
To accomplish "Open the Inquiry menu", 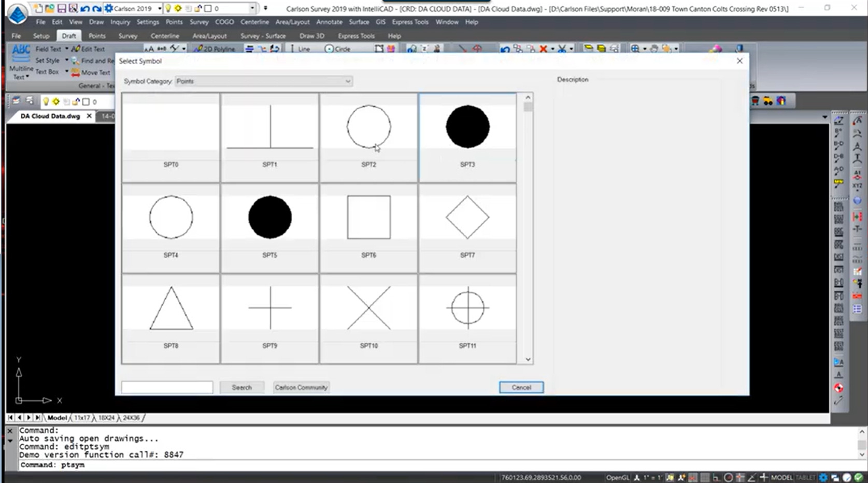I will (120, 22).
